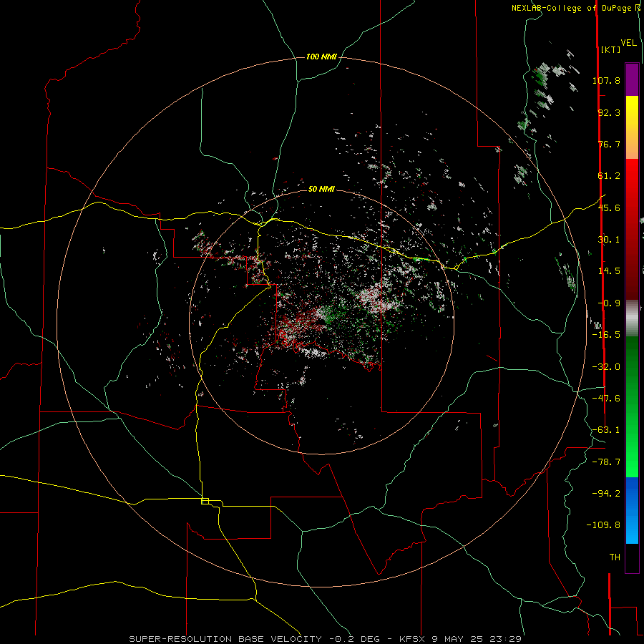644x644 pixels.
Task: Click the 92.3 legend value
Action: (609, 112)
